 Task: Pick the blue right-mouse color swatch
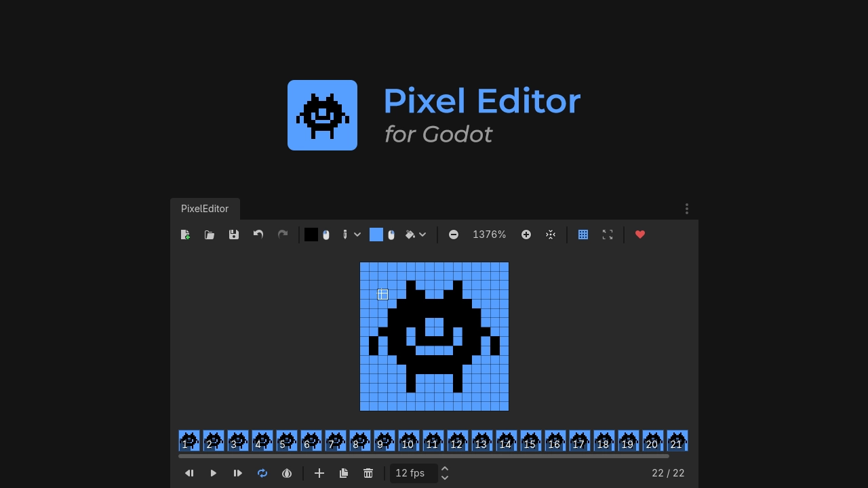376,235
